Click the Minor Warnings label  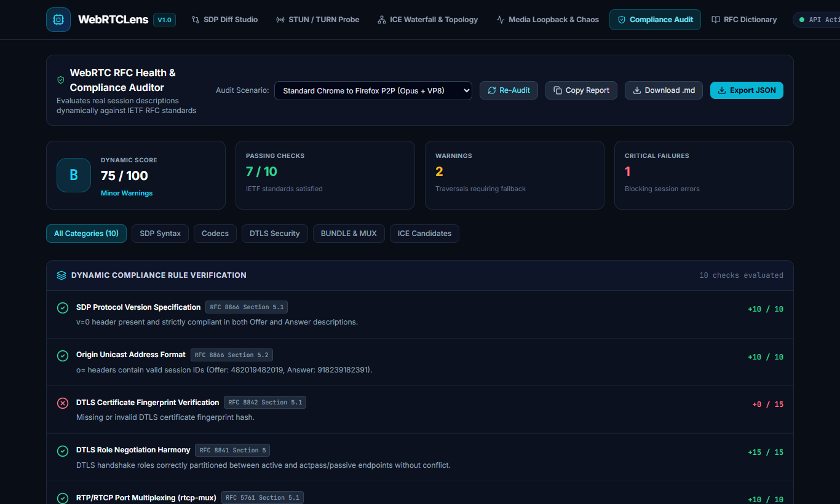127,193
